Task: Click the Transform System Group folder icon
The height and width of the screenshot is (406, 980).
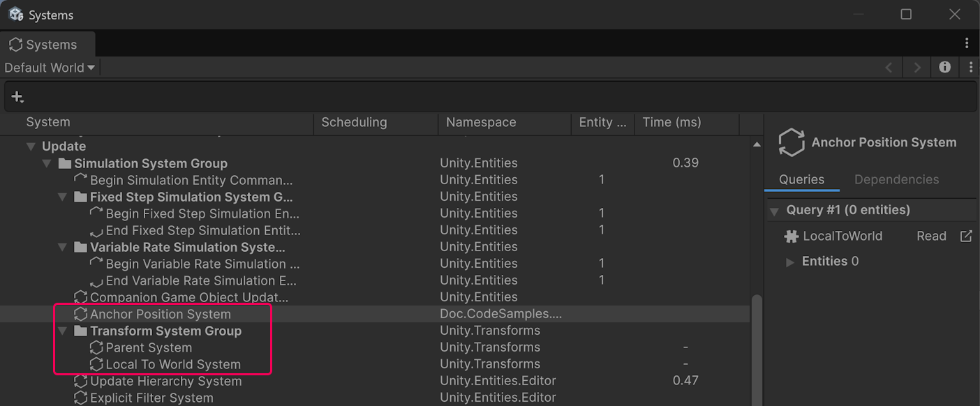Action: 80,331
